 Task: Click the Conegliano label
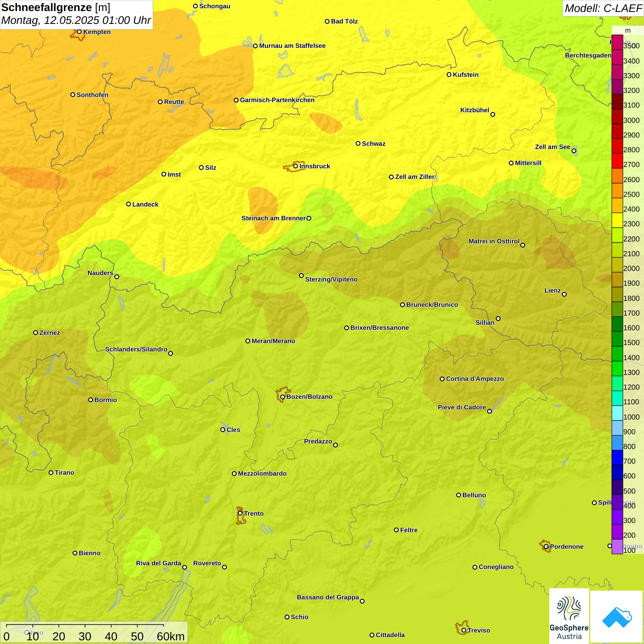coord(496,567)
